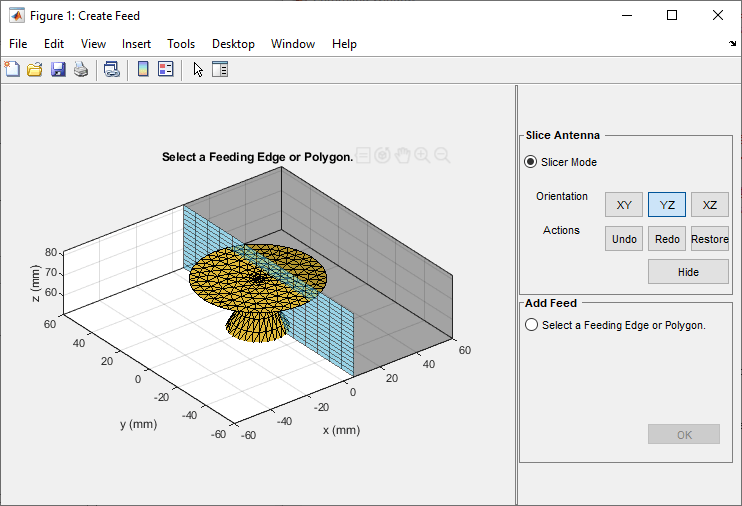Set slice orientation to XZ
742x506 pixels.
709,204
